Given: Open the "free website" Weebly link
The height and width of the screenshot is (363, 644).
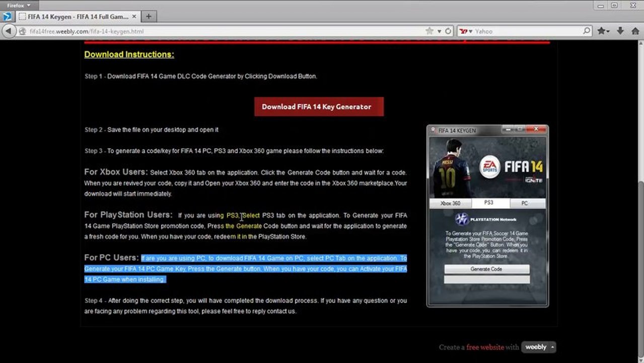Looking at the screenshot, I should (485, 347).
